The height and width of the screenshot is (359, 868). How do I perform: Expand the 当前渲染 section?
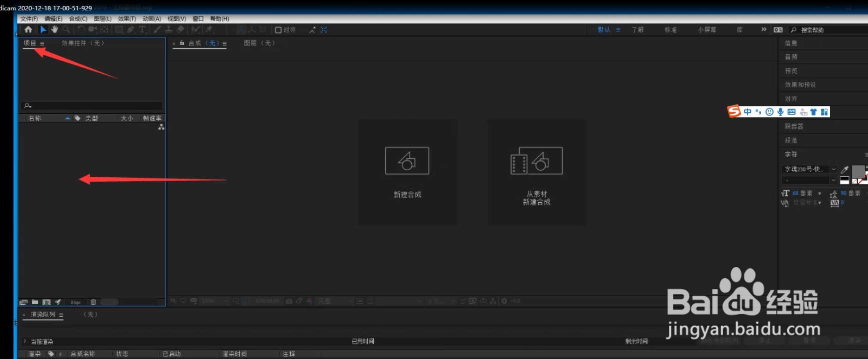click(x=25, y=341)
